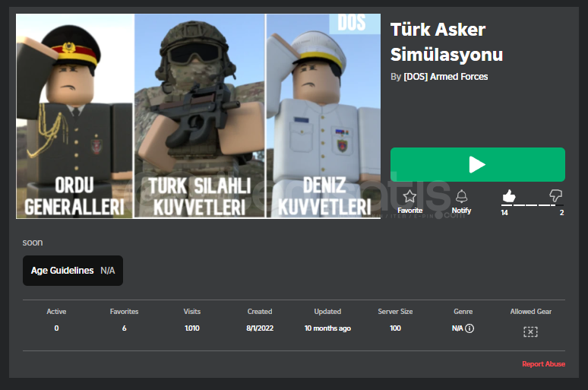Image resolution: width=588 pixels, height=390 pixels.
Task: Click the Allowed Gear label
Action: click(x=530, y=312)
